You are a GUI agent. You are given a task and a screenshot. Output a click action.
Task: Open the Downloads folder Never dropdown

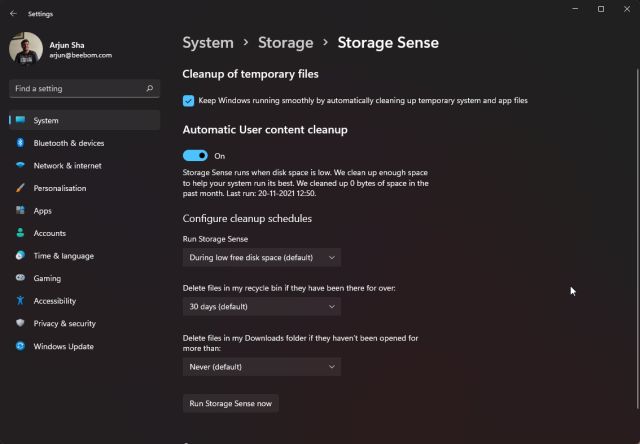click(x=262, y=367)
